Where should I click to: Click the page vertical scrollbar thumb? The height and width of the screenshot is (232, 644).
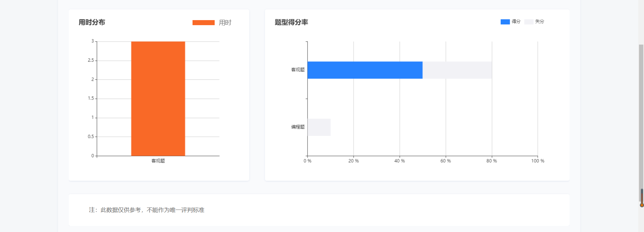tap(641, 122)
